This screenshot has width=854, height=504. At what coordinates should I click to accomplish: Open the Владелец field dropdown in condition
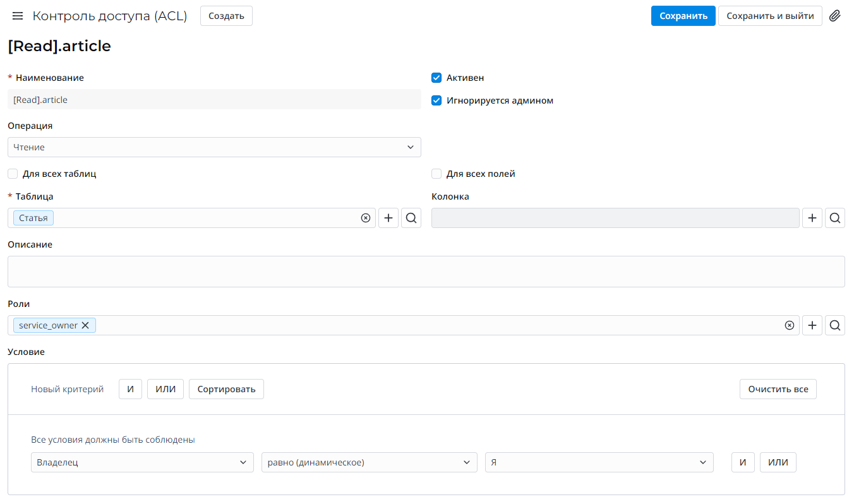point(142,462)
